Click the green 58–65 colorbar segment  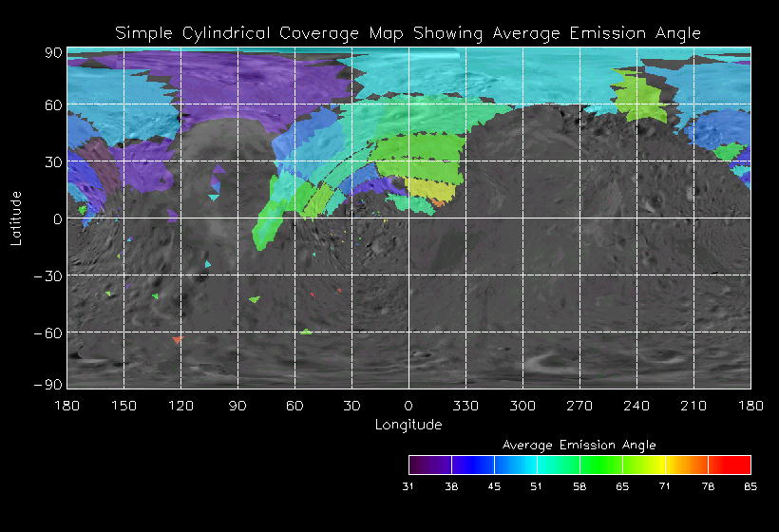pos(600,465)
